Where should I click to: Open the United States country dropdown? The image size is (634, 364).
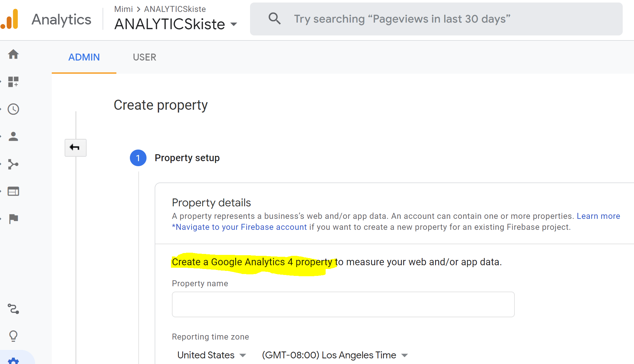point(211,355)
